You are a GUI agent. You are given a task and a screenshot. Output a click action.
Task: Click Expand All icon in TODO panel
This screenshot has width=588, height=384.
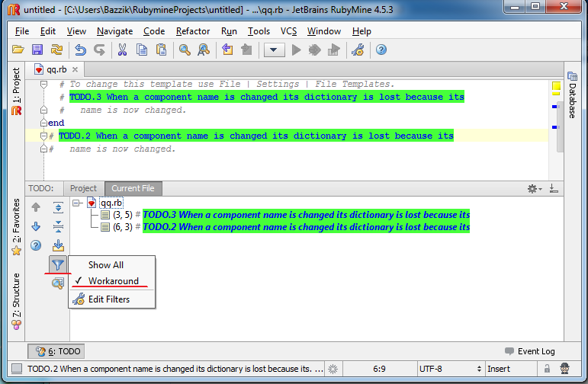(58, 206)
